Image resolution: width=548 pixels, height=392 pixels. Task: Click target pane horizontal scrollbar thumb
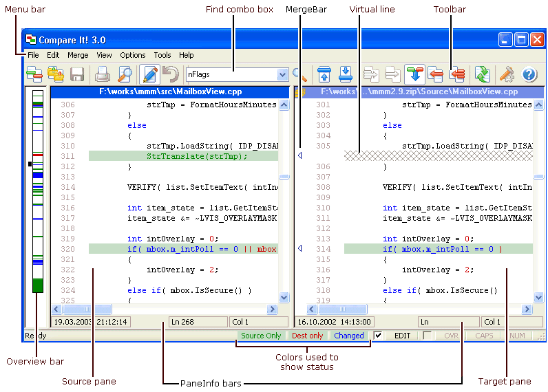point(343,309)
